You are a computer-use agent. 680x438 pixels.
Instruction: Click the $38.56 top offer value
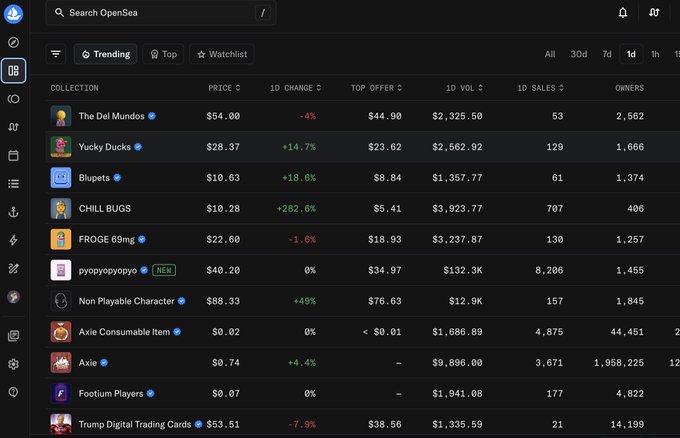point(385,424)
